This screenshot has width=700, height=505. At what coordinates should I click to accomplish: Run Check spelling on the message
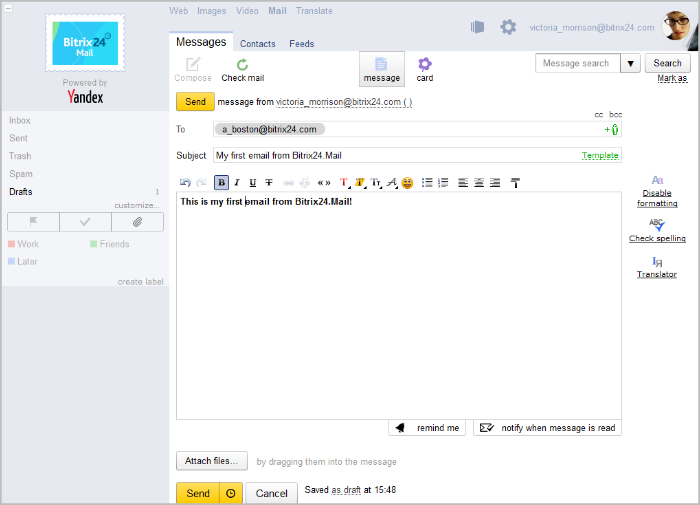pyautogui.click(x=657, y=231)
